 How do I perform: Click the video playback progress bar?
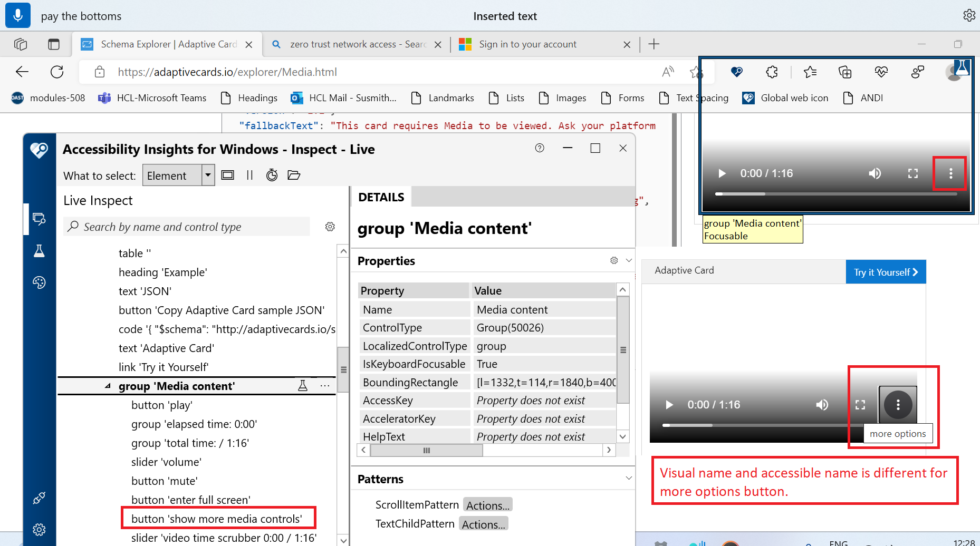pos(837,194)
